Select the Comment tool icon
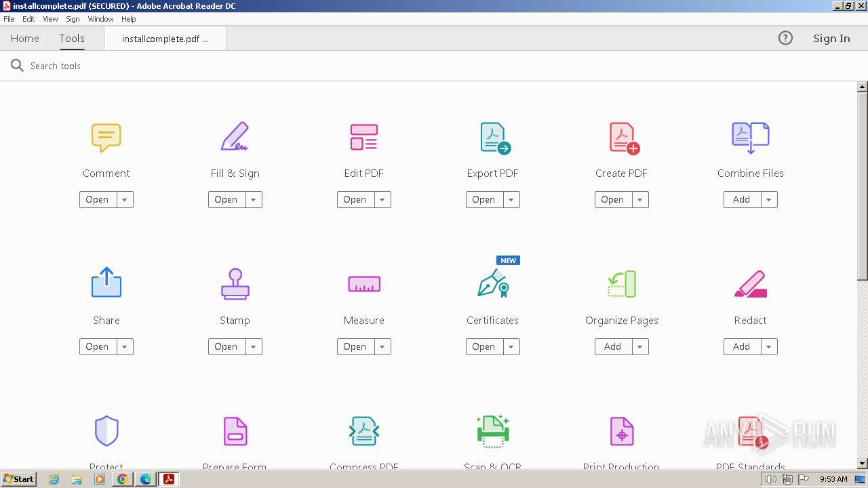The width and height of the screenshot is (868, 488). 106,138
